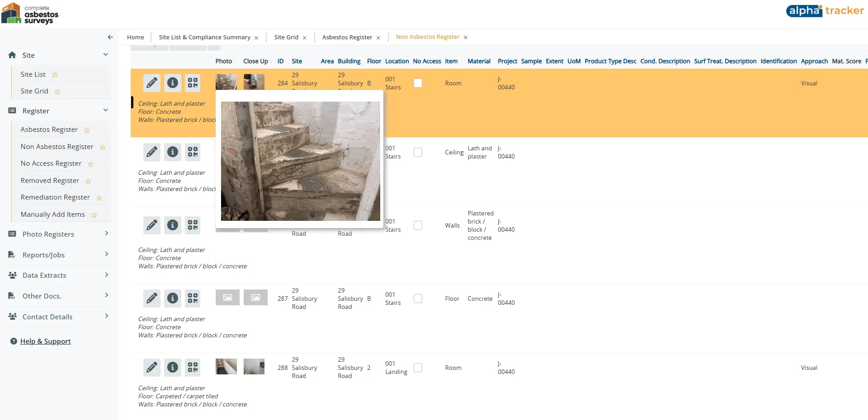Close the Non Asbestos Register tab
The height and width of the screenshot is (420, 868).
coord(466,37)
